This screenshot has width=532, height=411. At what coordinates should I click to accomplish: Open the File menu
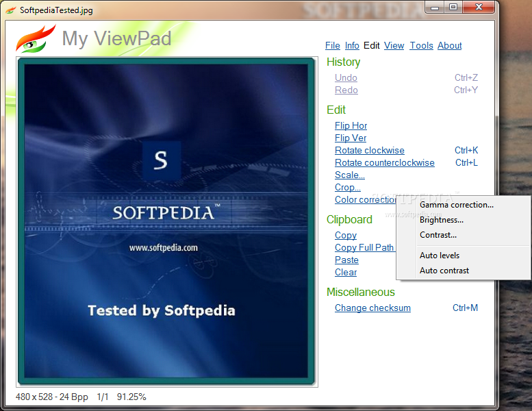coord(333,45)
